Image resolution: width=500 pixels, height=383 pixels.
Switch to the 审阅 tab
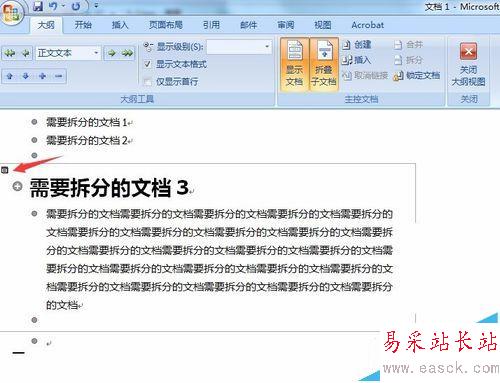pos(286,25)
